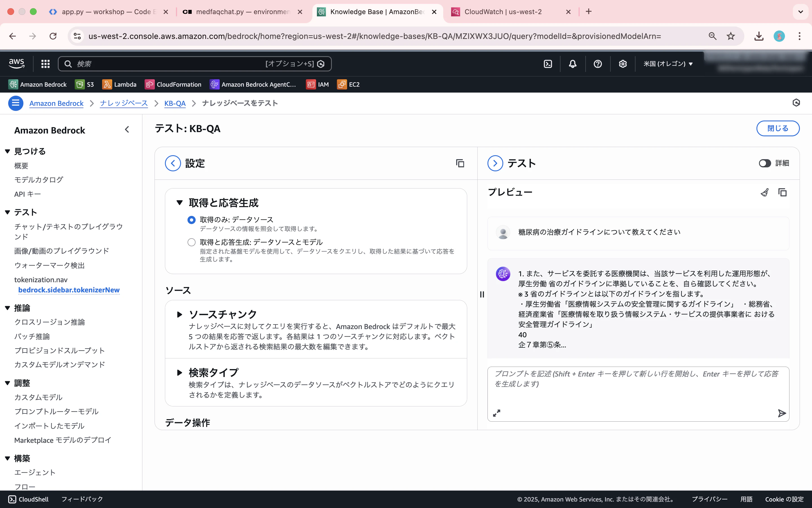Open bedrock.sidebar.tokenizerNew link
This screenshot has width=812, height=508.
(x=69, y=290)
